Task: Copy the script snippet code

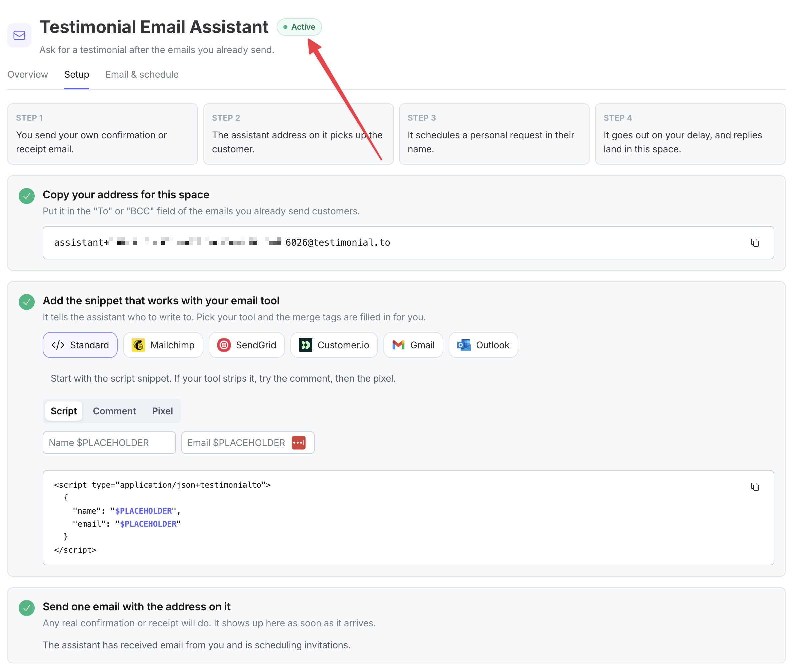Action: pos(755,486)
